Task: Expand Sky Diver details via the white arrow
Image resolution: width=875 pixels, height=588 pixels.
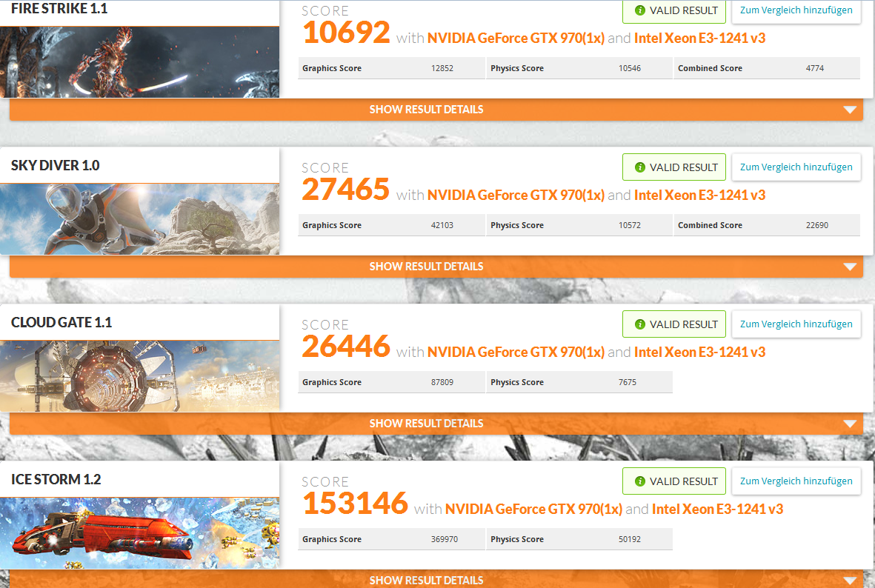Action: tap(849, 267)
